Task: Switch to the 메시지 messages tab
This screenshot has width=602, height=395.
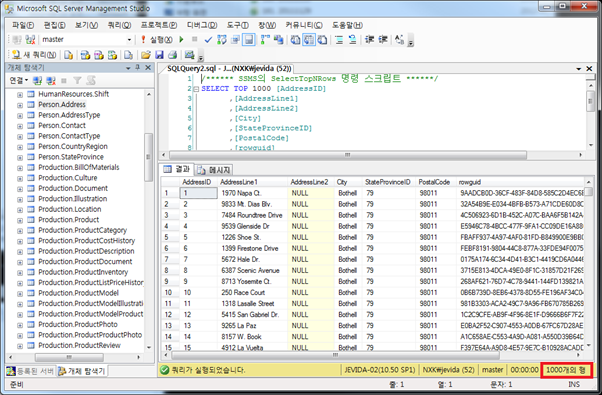Action: [215, 170]
